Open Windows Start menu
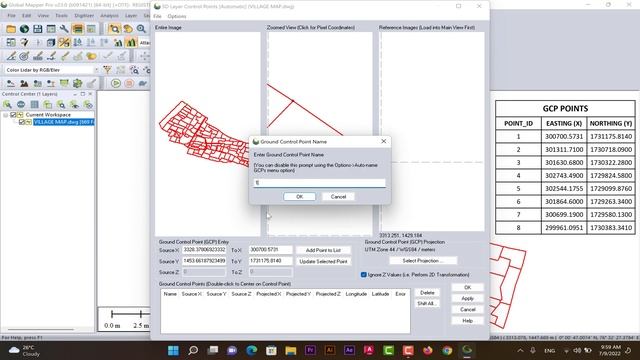 173,350
